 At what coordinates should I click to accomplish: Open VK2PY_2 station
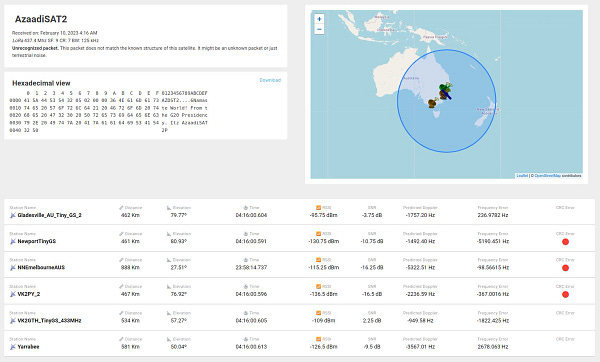pos(29,294)
